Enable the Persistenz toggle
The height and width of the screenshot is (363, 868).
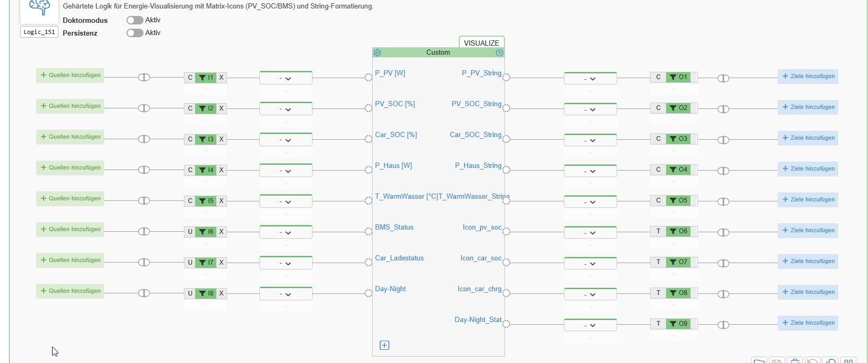134,33
